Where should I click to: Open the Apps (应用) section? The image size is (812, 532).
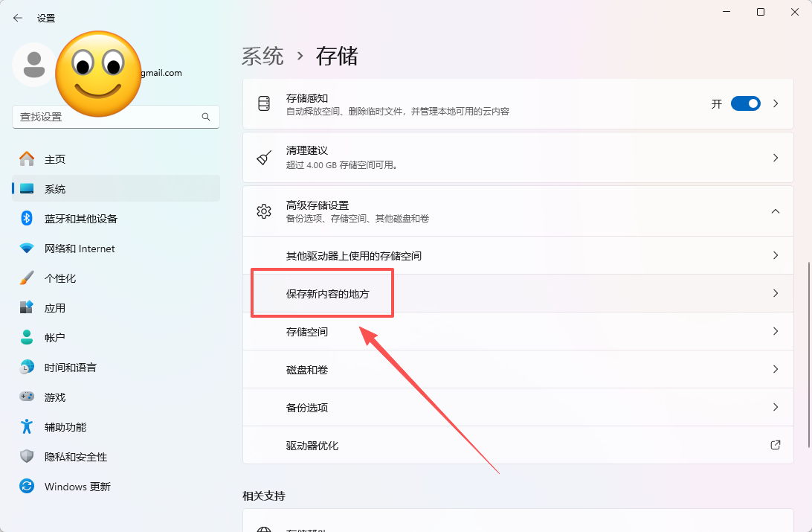click(x=55, y=308)
